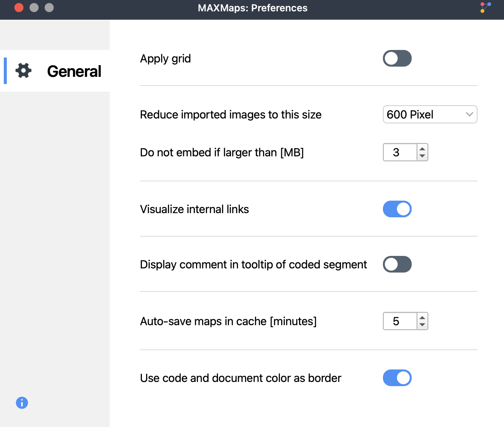The image size is (504, 427).
Task: Decrease Auto-save maps in cache minutes
Action: pyautogui.click(x=422, y=325)
